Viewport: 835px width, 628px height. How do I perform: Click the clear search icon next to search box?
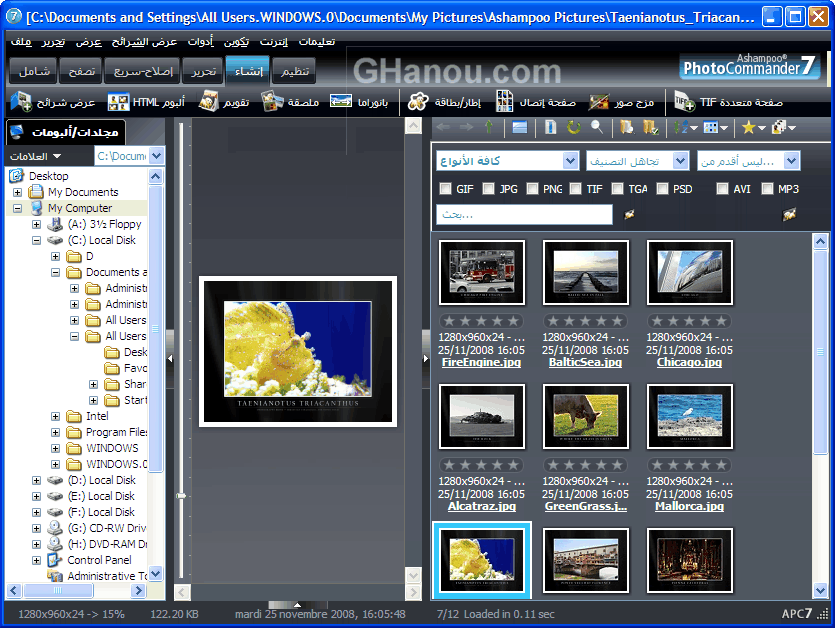pyautogui.click(x=629, y=215)
